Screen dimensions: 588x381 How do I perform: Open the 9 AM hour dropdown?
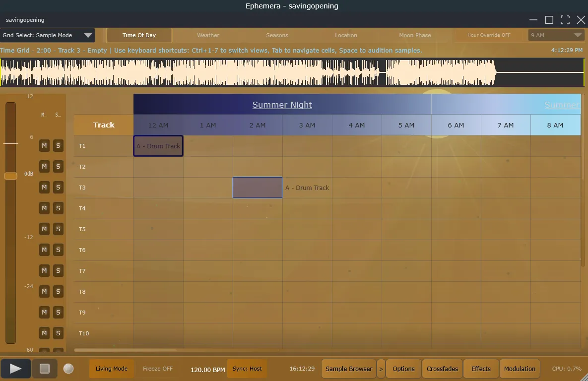coord(556,35)
